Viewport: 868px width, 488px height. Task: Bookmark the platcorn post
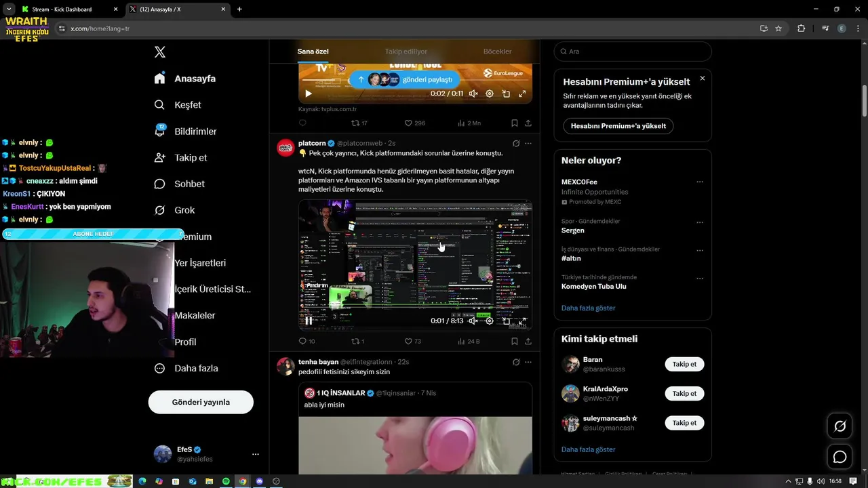[x=515, y=341]
